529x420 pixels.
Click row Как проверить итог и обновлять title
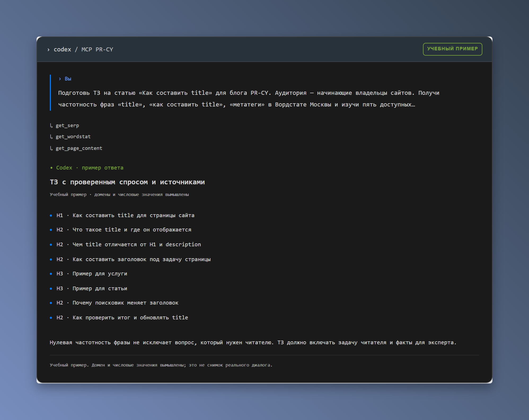[119, 318]
